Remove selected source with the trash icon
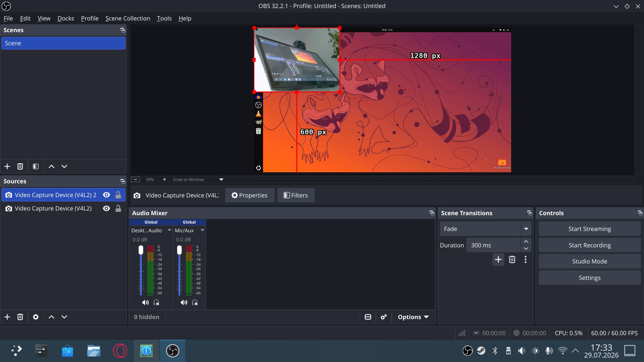The image size is (644, 362). (20, 317)
